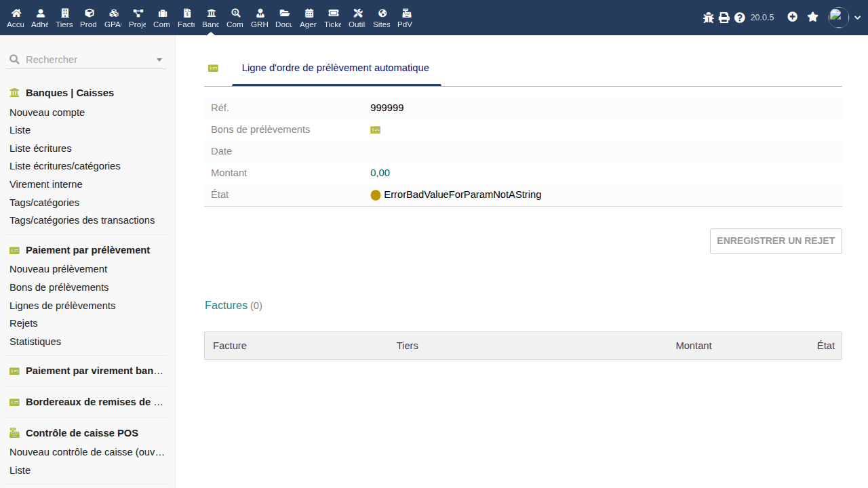868x488 pixels.
Task: Open the GPAO manufacturing module
Action: (x=113, y=18)
